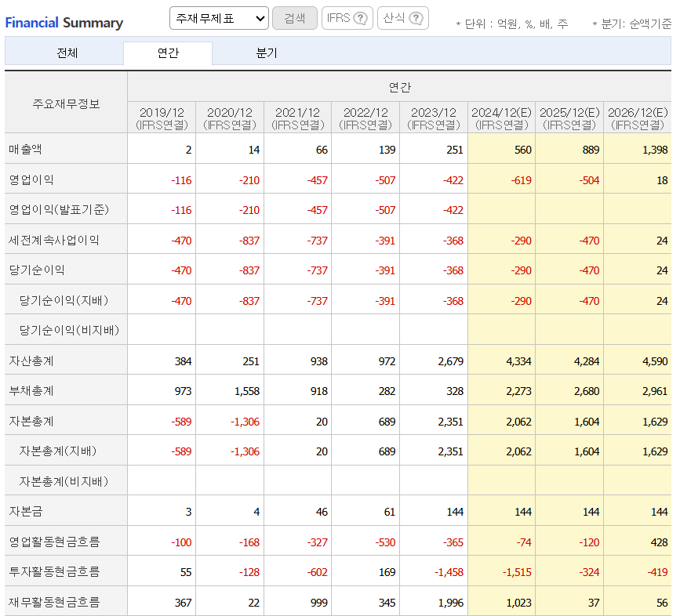Screen dimensions: 680x616
Task: Click the 매출액 value 251 for 2023/12
Action: [455, 150]
